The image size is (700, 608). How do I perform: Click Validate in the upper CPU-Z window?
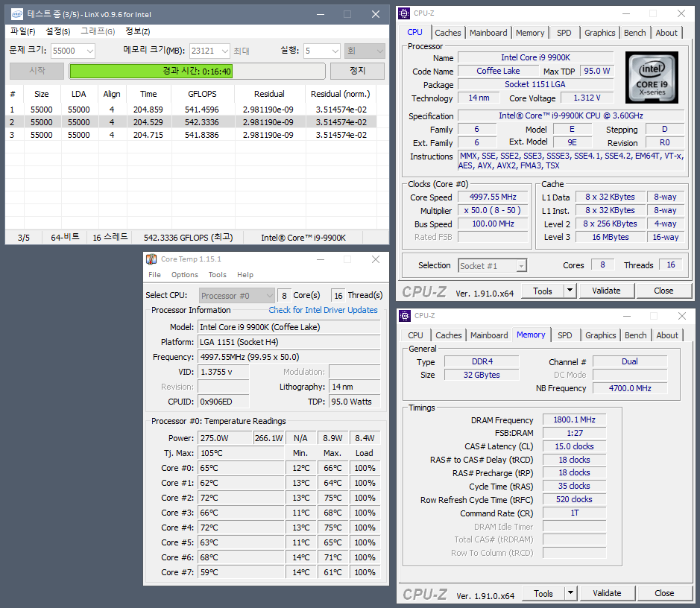(606, 291)
